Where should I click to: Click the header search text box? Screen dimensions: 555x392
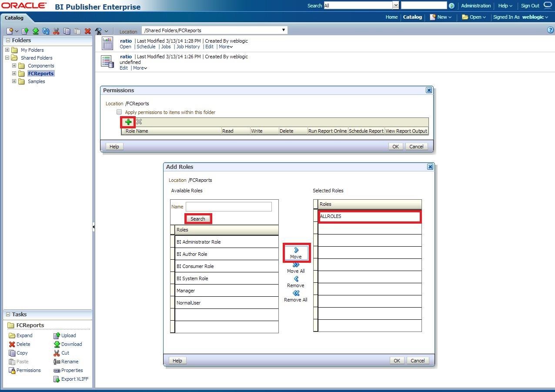tap(424, 5)
